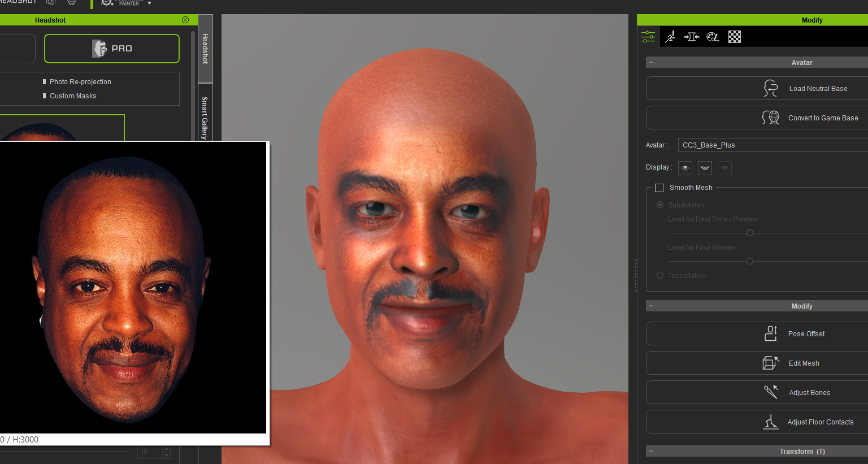
Task: Collapse the Avatar section
Action: pyautogui.click(x=651, y=63)
